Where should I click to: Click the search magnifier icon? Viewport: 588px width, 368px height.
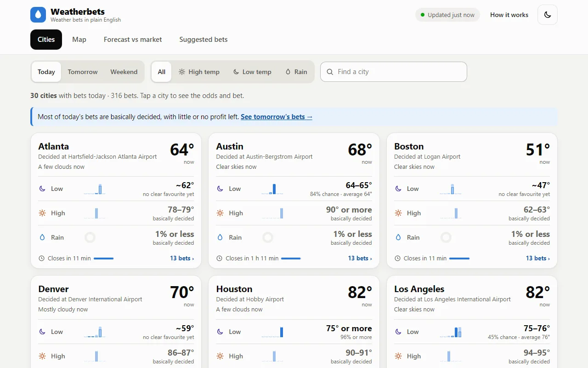[x=330, y=72]
